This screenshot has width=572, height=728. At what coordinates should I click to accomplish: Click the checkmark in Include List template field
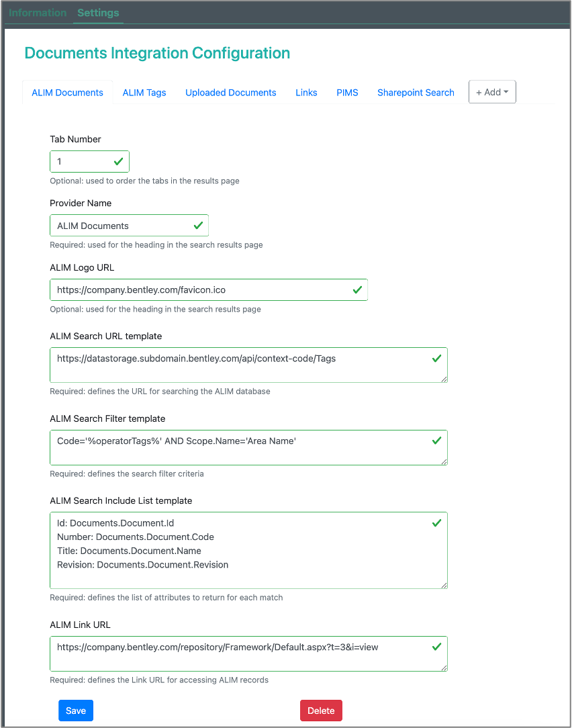(x=436, y=523)
